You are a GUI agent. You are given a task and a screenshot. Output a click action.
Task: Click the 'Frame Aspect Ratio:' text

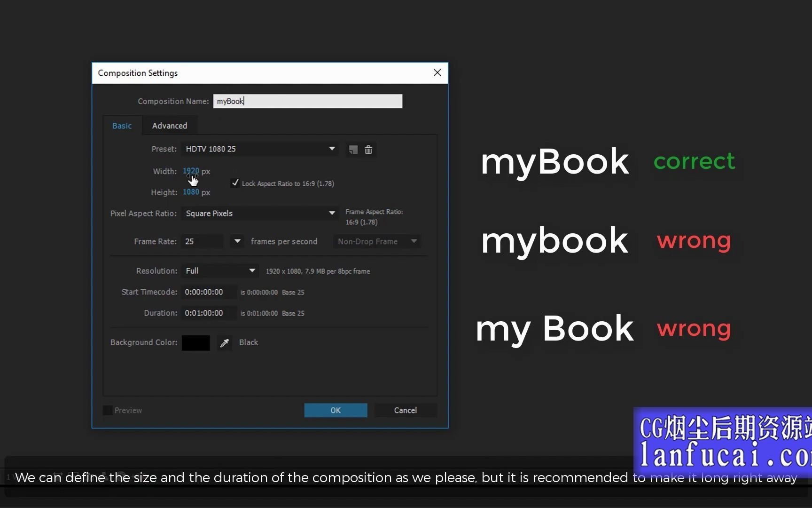click(x=374, y=212)
